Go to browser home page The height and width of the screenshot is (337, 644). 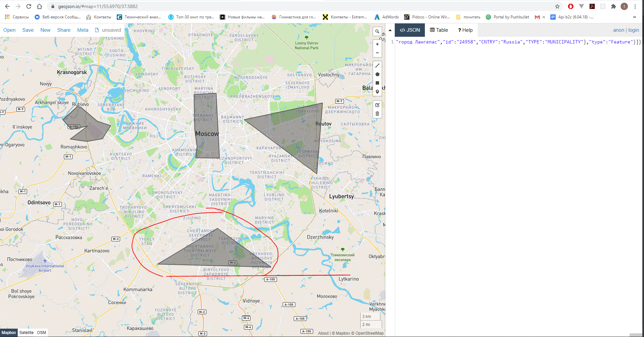(39, 6)
